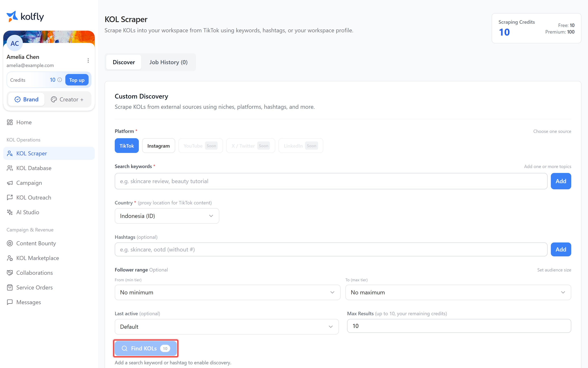Open KOL Database from the sidebar
This screenshot has height=368, width=588.
(x=49, y=168)
